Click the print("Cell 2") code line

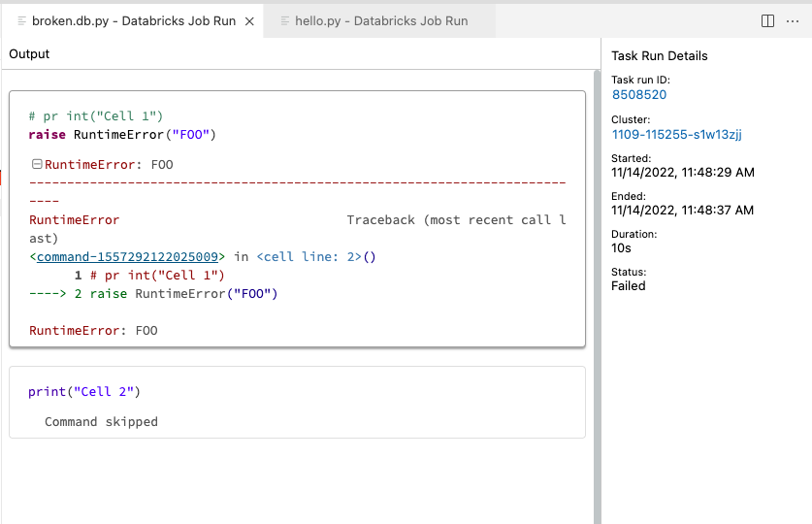83,391
